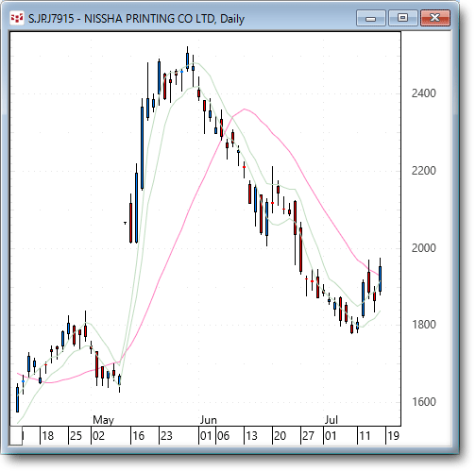Click the 2000 price axis label

(423, 248)
